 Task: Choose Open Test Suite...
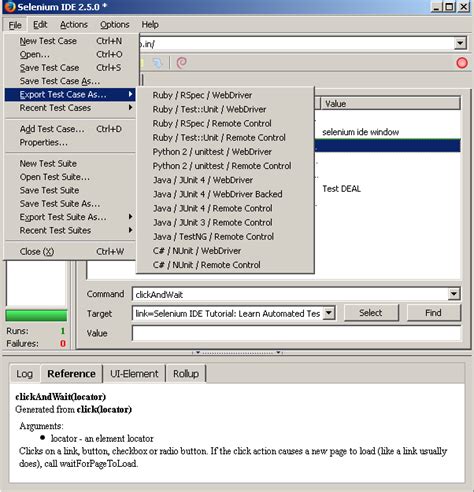coord(70,177)
